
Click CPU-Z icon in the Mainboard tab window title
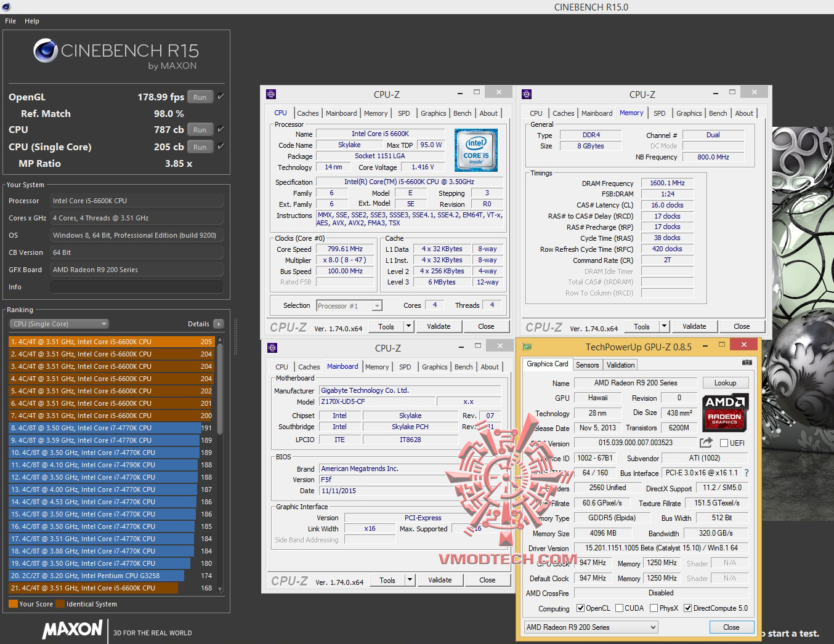(x=272, y=348)
